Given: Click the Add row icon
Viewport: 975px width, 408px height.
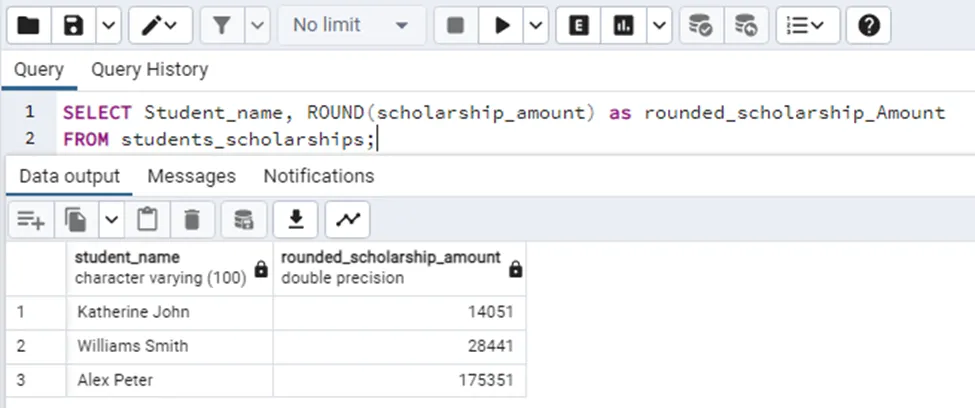Looking at the screenshot, I should coord(30,219).
